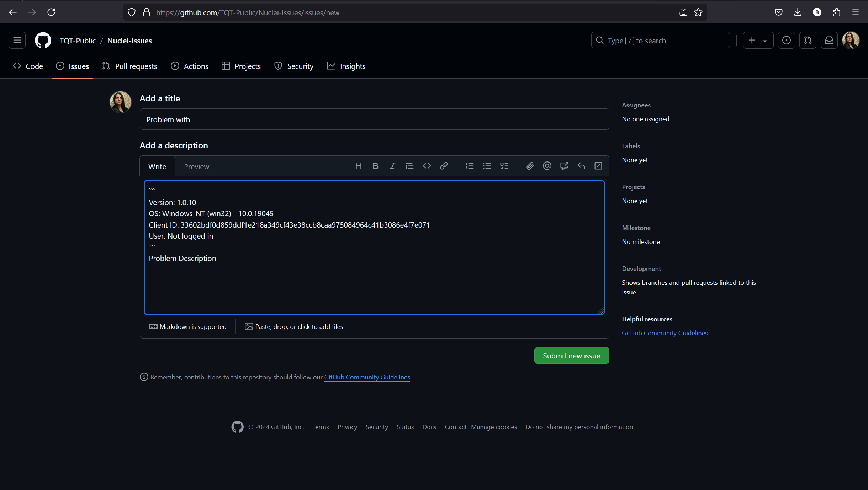
Task: Open the repository Security tab
Action: point(294,66)
